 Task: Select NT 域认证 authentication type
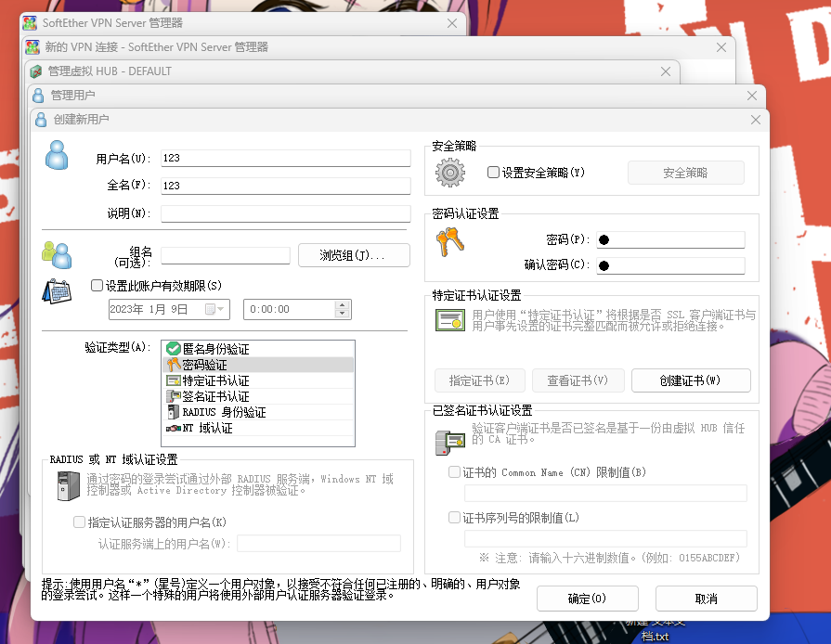click(257, 428)
